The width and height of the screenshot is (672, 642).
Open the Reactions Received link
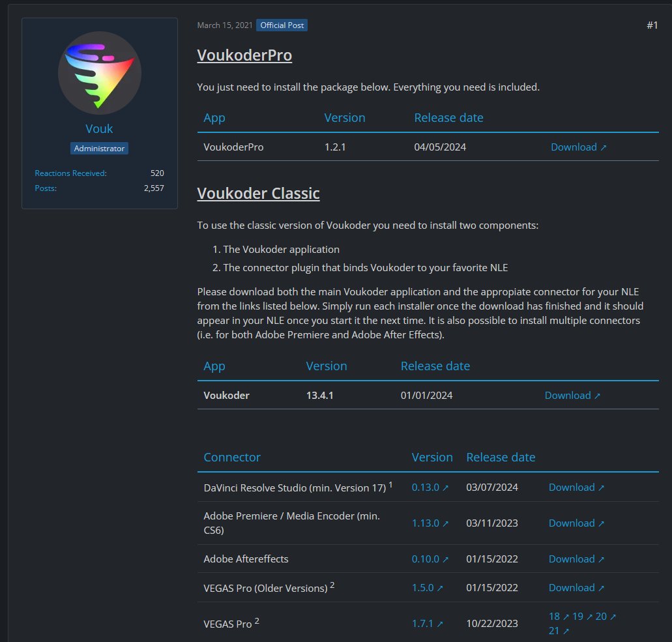pyautogui.click(x=70, y=173)
